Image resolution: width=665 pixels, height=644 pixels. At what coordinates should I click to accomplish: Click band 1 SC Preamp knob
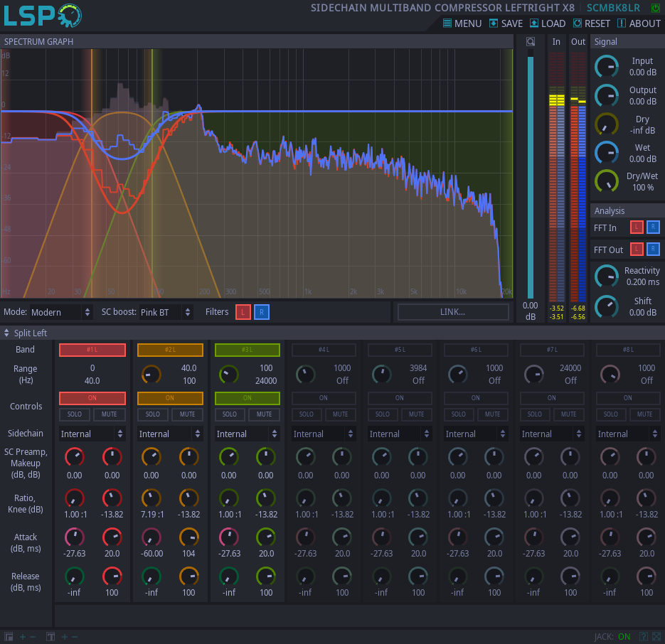tap(75, 458)
